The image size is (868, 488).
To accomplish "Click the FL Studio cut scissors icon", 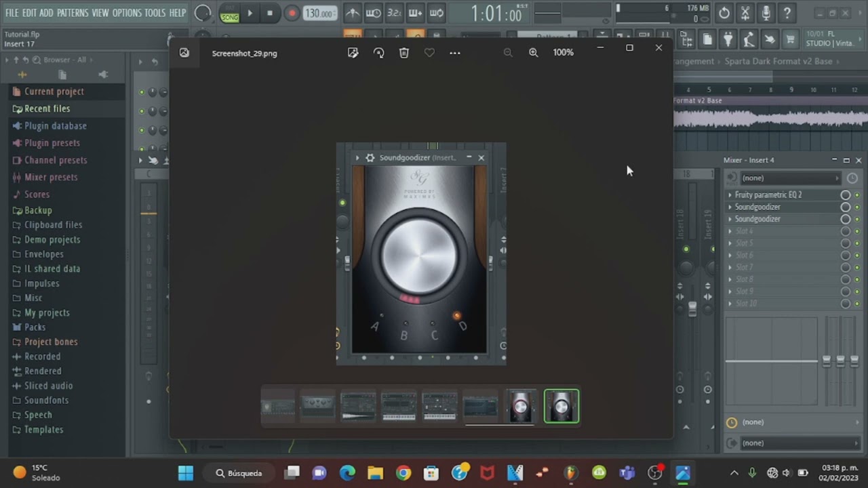I will [745, 13].
